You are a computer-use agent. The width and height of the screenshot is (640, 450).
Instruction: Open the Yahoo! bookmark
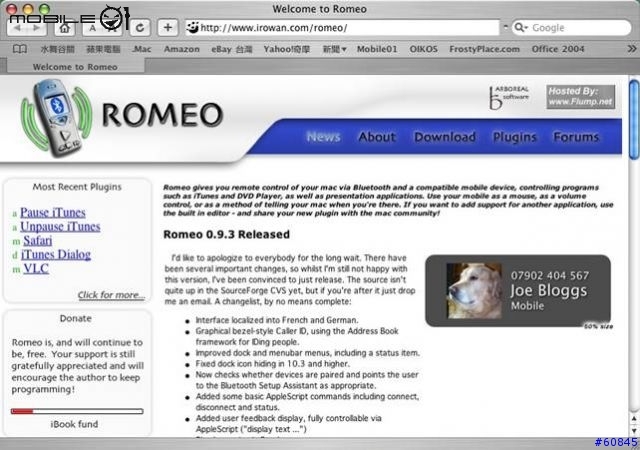[287, 49]
